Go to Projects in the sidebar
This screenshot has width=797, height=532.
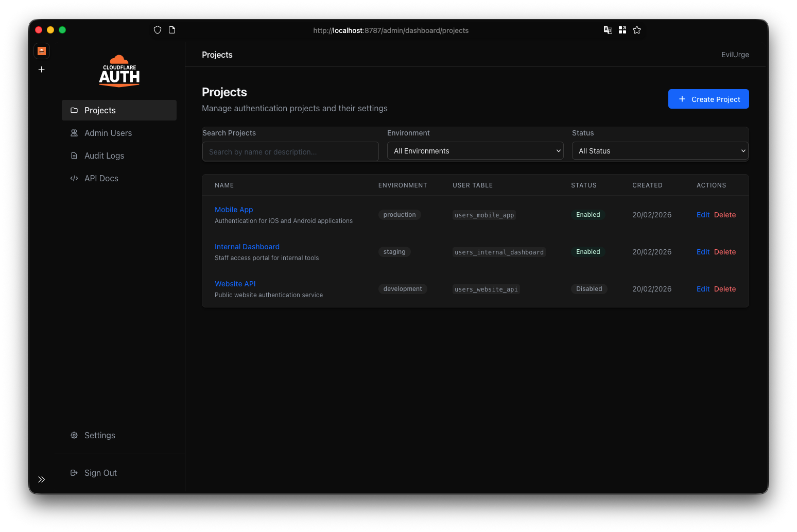point(119,110)
